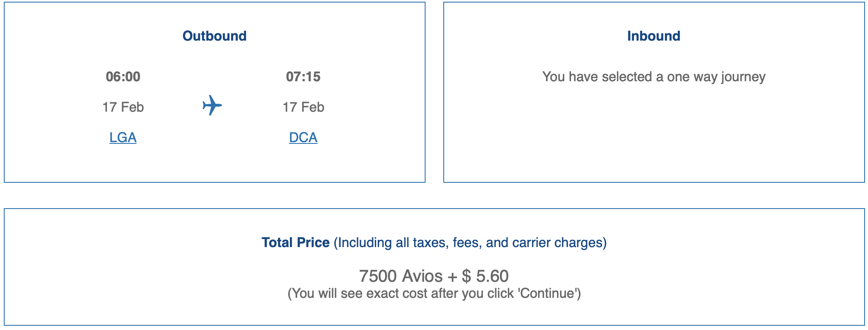Click the arrival date 17 Feb under 07:15
Image resolution: width=868 pixels, height=330 pixels.
303,107
